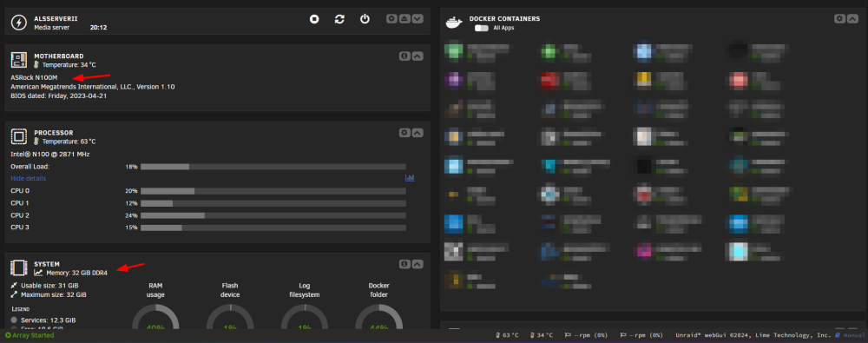The height and width of the screenshot is (343, 868).
Task: Click the RAM usage donut chart
Action: point(155,316)
